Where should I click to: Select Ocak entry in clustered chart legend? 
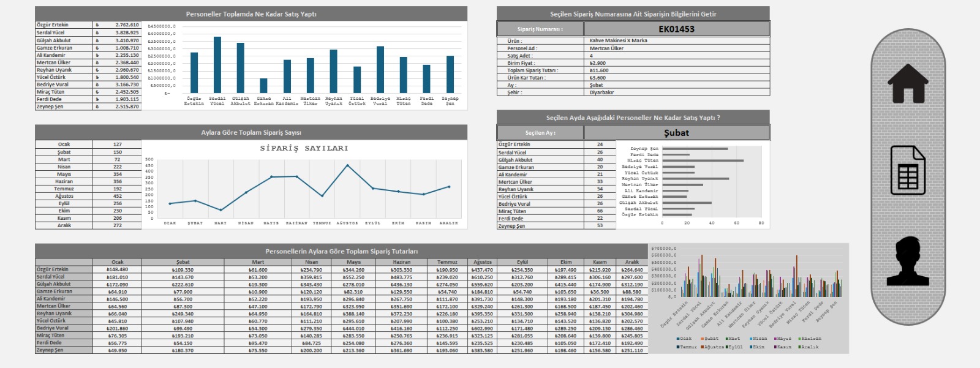684,339
